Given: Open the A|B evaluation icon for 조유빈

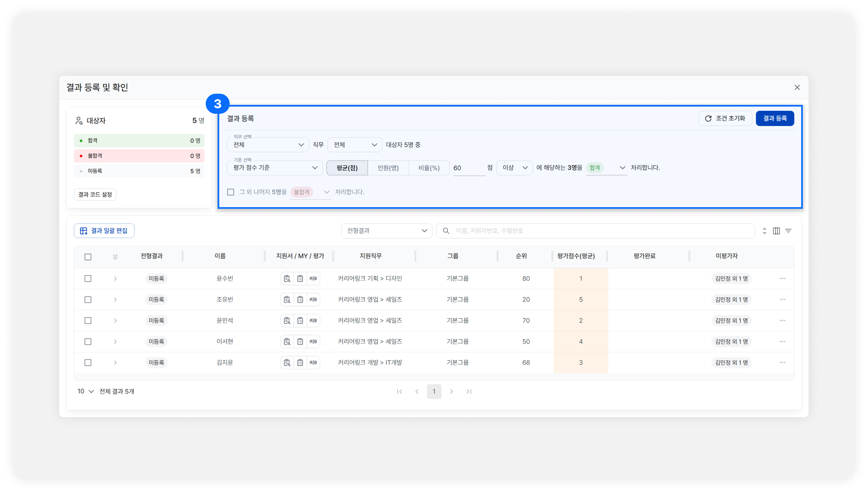Looking at the screenshot, I should coord(313,299).
